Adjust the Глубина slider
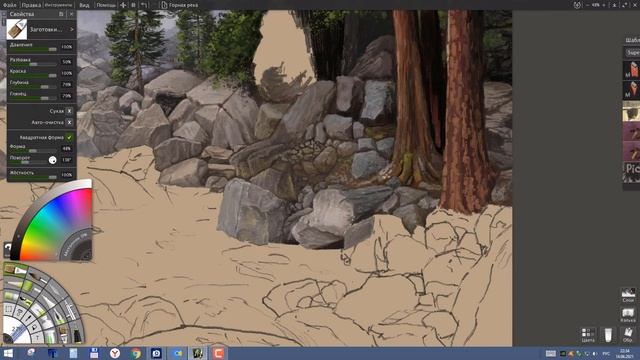Viewport: 640px width, 360px height. [33, 87]
